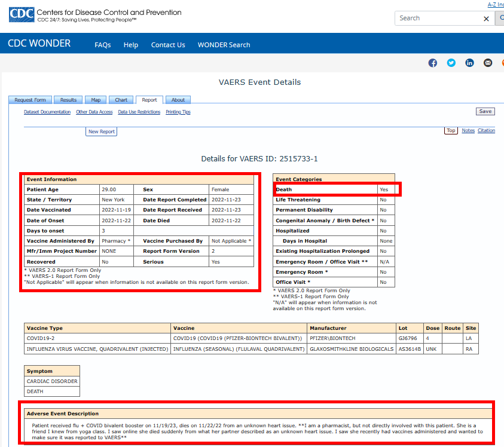
Task: Open FAQs in the navigation bar
Action: click(103, 45)
